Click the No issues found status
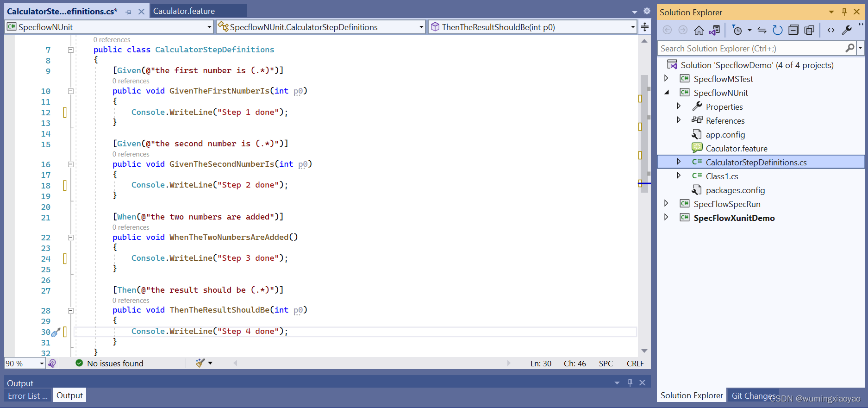Viewport: 868px width, 408px height. tap(110, 364)
